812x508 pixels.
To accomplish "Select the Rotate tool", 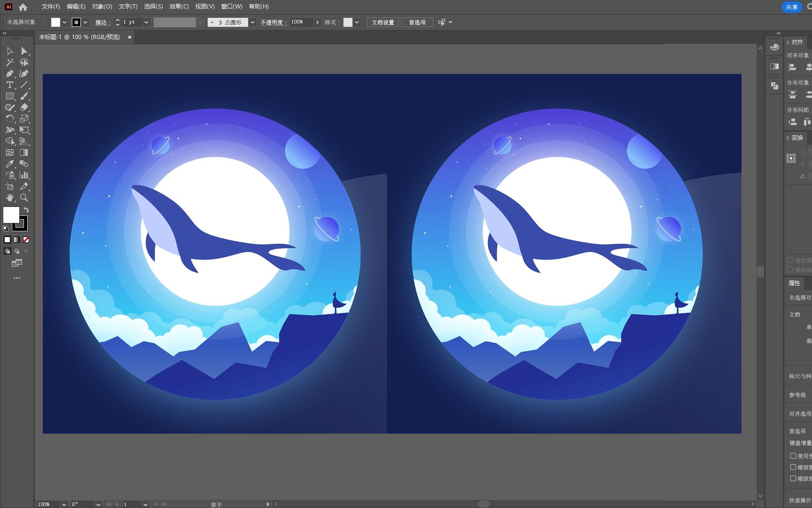I will [10, 119].
